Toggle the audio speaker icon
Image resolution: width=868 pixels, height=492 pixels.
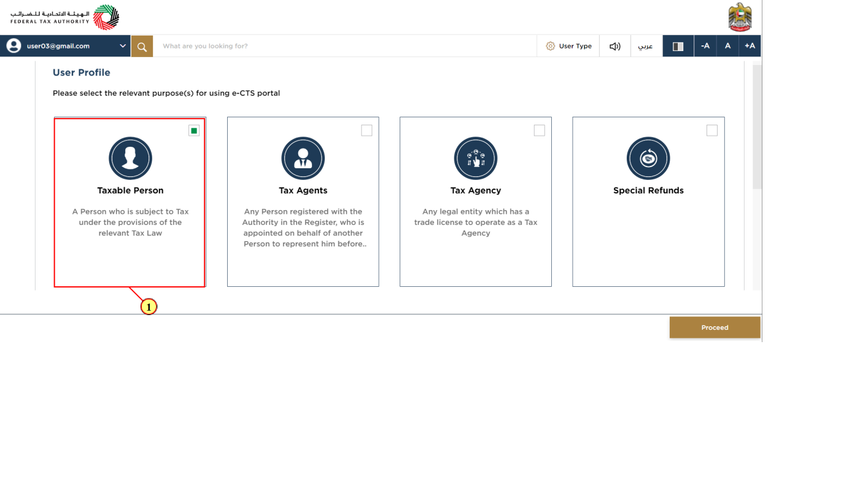click(614, 46)
